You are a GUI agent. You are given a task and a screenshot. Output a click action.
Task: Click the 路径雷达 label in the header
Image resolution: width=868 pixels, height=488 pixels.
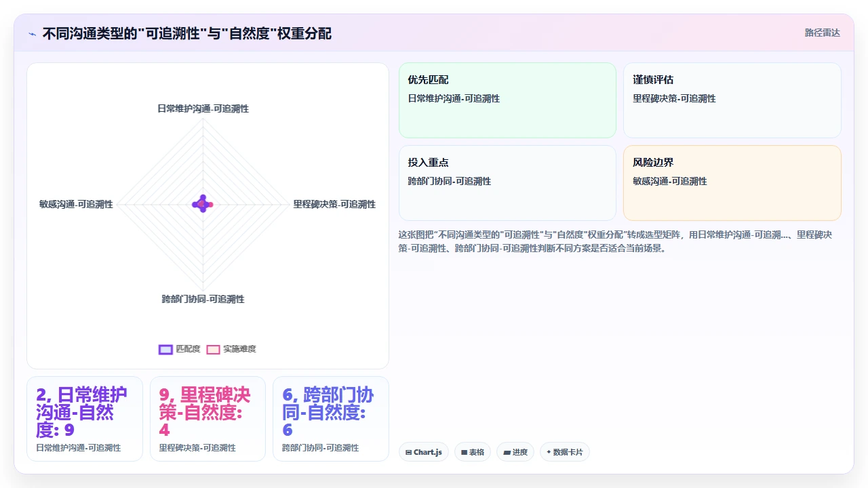click(822, 33)
